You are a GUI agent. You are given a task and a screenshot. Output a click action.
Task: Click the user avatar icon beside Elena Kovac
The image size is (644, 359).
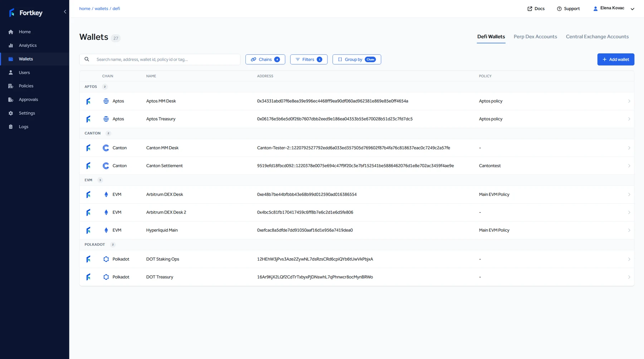coord(595,9)
